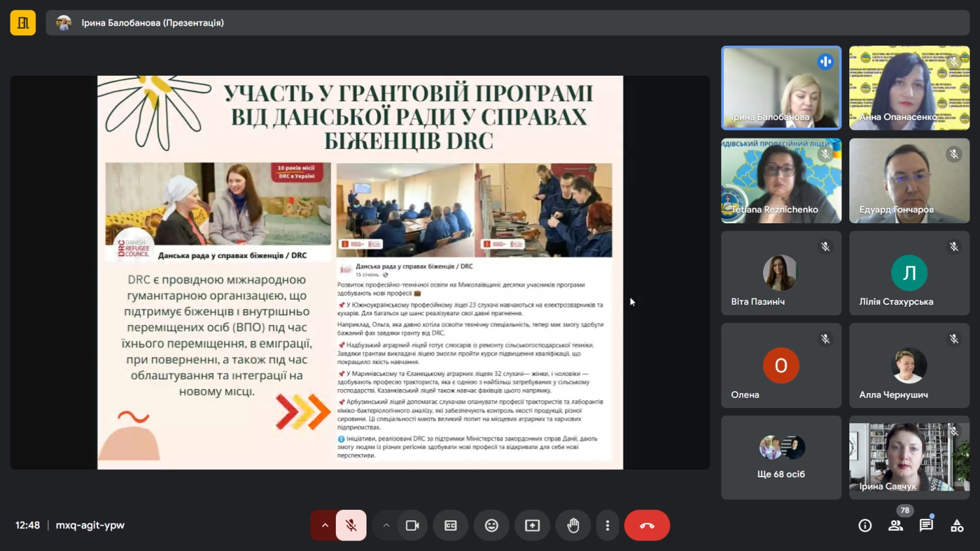Click muted mic icon on Олена tile

tap(826, 339)
